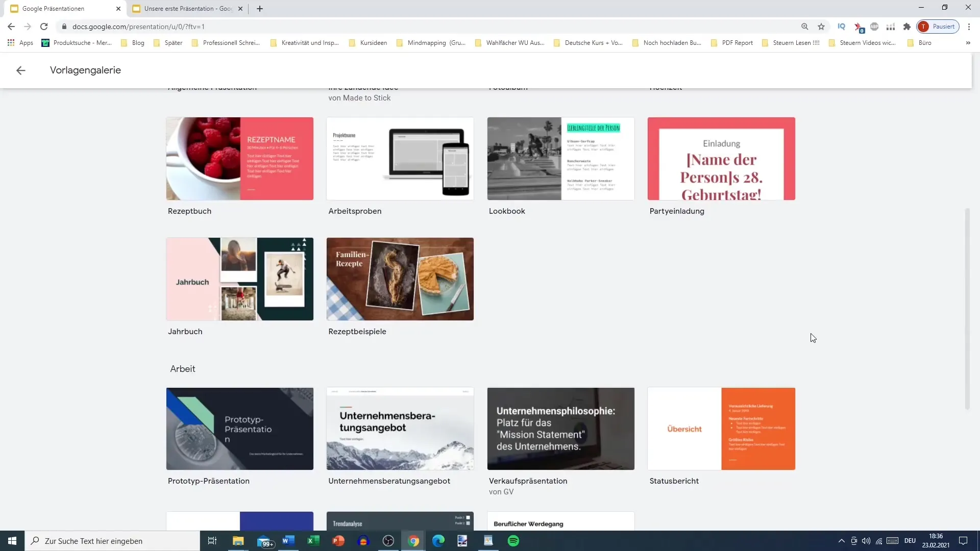Select the Partyeinladung template thumbnail

click(721, 159)
